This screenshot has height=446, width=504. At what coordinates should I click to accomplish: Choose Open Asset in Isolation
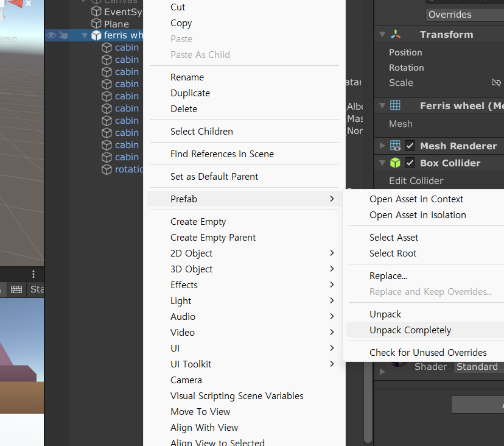coord(425,214)
